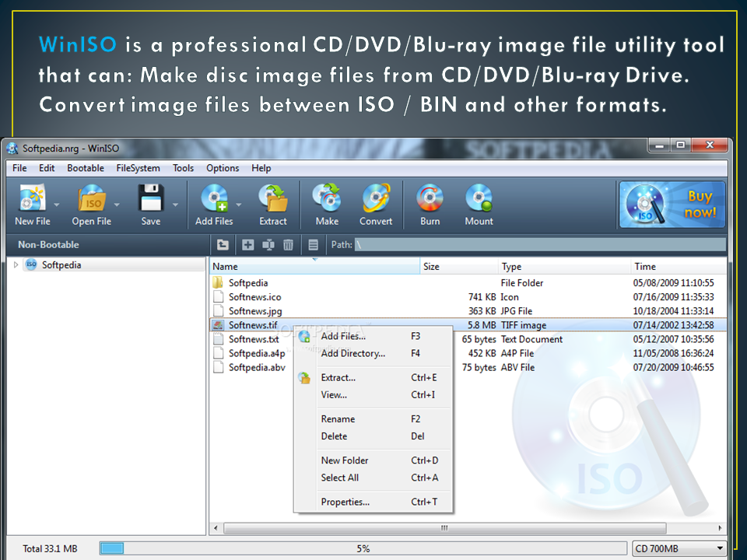Click the plus icon beside Path
This screenshot has height=560, width=747.
tap(247, 245)
